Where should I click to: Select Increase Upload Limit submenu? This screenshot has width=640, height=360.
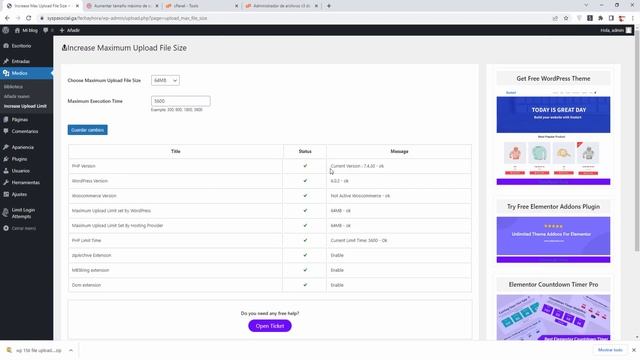tap(25, 106)
